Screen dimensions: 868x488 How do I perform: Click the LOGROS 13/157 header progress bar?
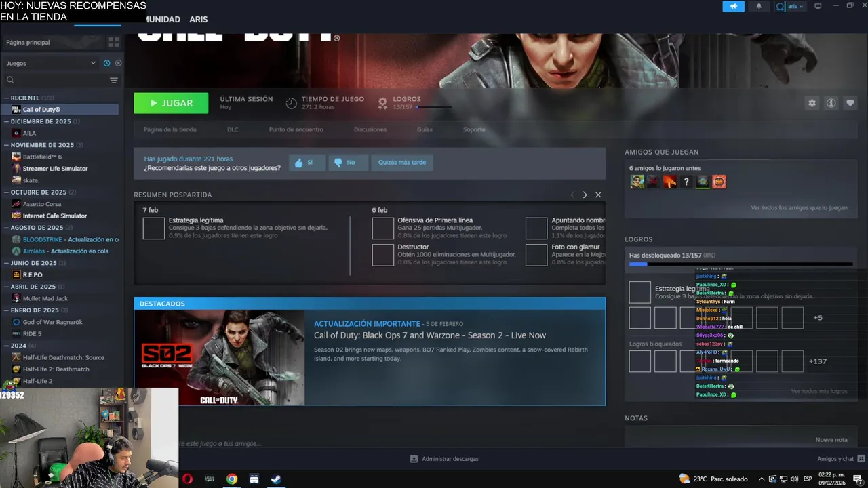click(433, 107)
